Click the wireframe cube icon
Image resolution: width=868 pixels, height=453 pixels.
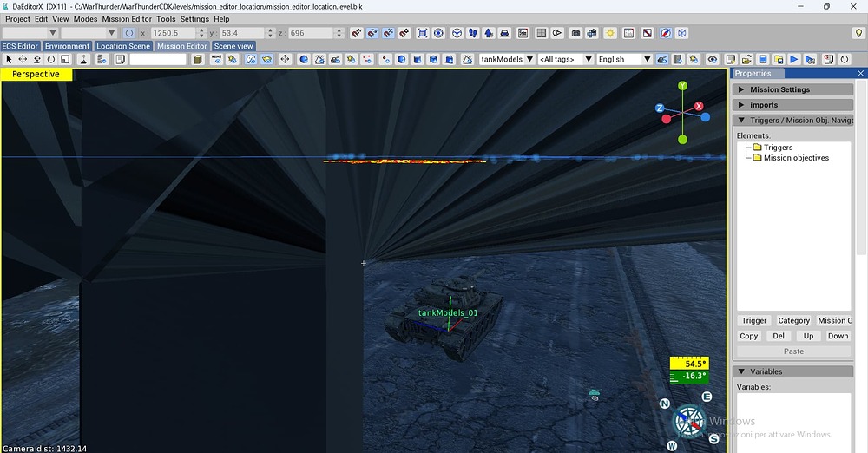[x=682, y=33]
